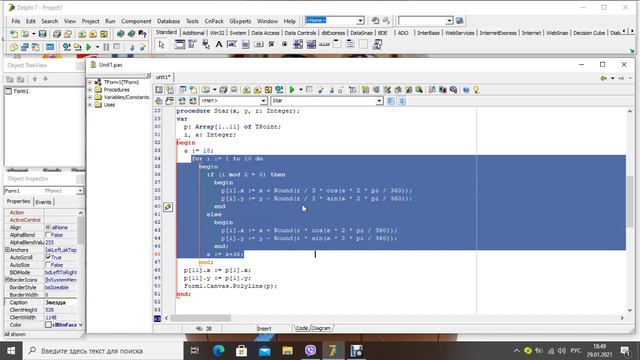Image resolution: width=640 pixels, height=360 pixels.
Task: Click the blue help icon in editor toolbar
Action: pos(466,90)
